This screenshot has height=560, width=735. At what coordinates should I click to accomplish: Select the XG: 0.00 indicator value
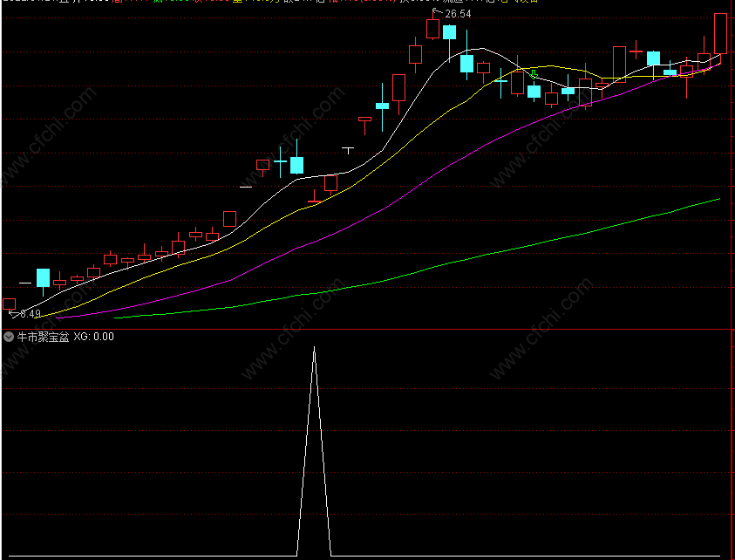click(94, 337)
